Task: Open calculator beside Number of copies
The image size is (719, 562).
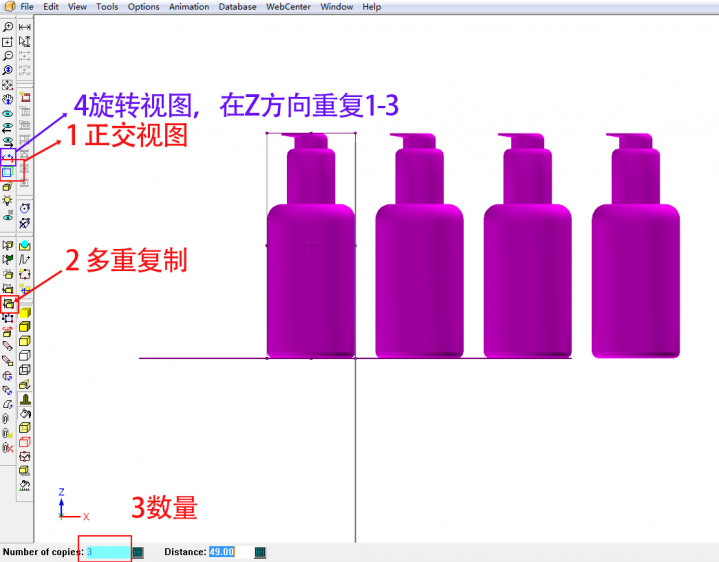Action: pos(138,552)
